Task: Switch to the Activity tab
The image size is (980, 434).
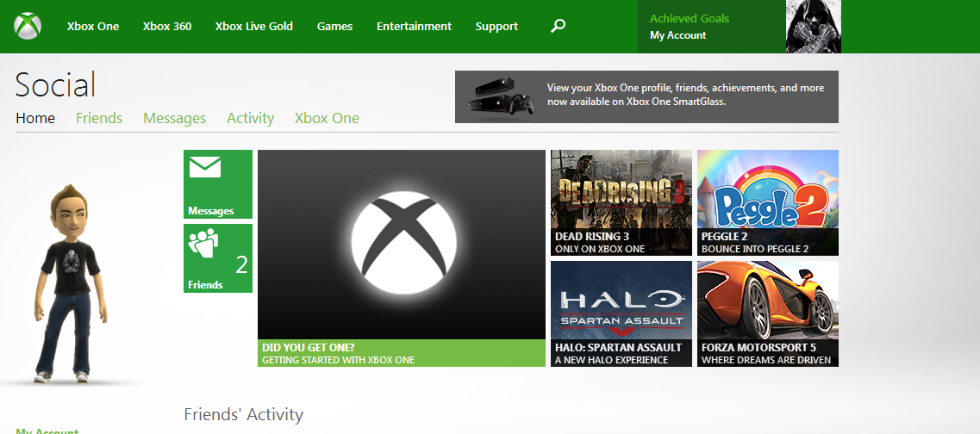Action: tap(250, 118)
